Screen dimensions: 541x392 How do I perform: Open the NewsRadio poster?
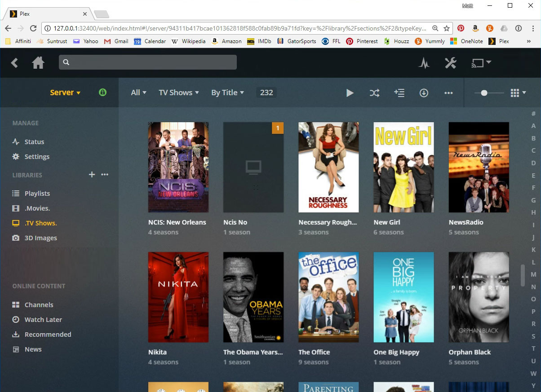[x=479, y=167]
